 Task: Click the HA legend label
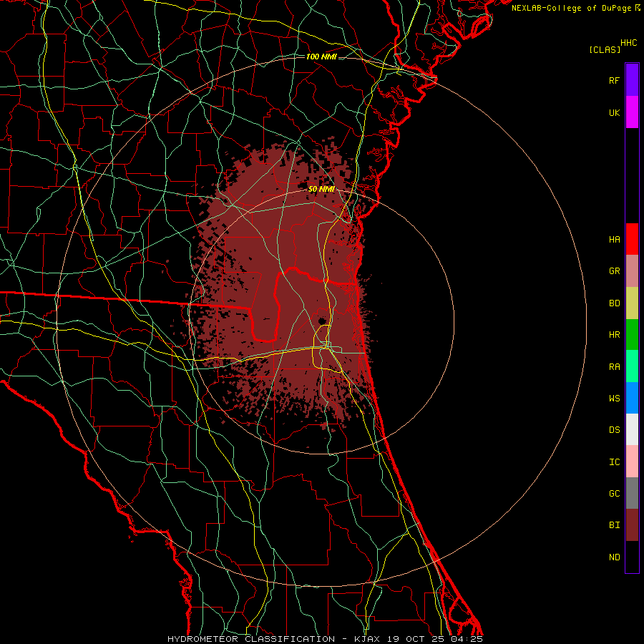pyautogui.click(x=614, y=240)
